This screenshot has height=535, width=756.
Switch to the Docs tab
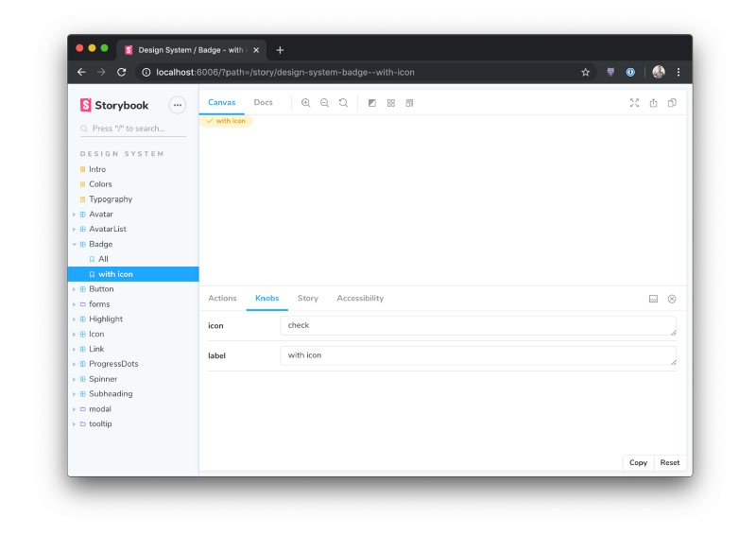tap(264, 102)
